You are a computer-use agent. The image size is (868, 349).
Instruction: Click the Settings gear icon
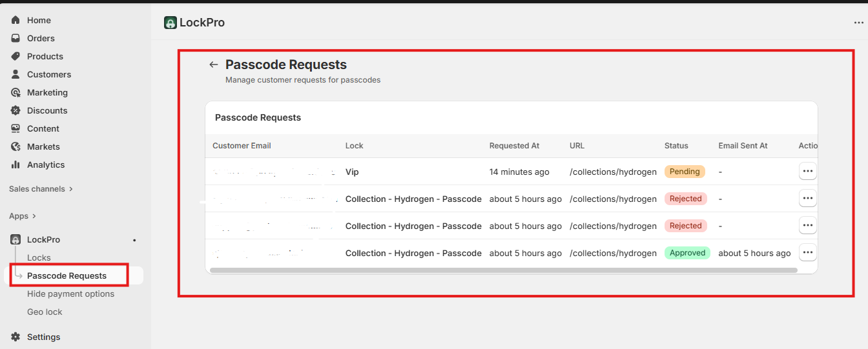click(15, 337)
